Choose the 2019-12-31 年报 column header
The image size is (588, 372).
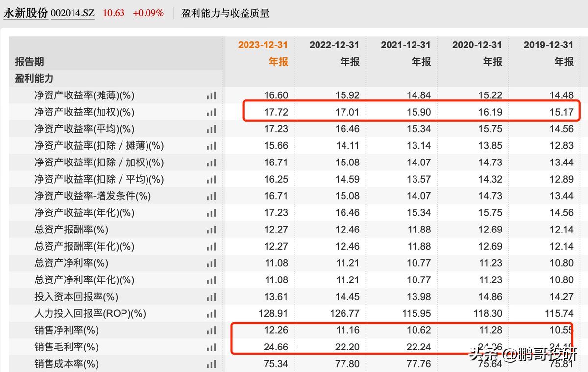548,53
